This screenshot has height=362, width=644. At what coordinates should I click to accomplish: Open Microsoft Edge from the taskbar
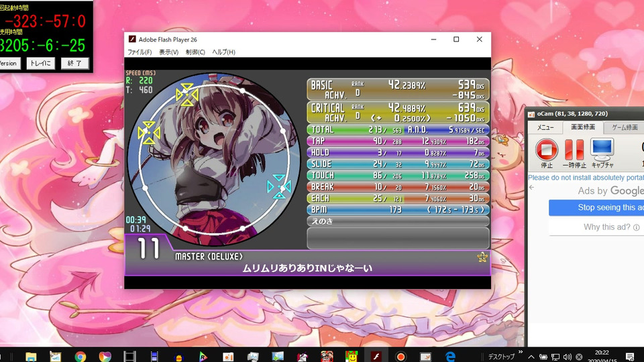450,356
